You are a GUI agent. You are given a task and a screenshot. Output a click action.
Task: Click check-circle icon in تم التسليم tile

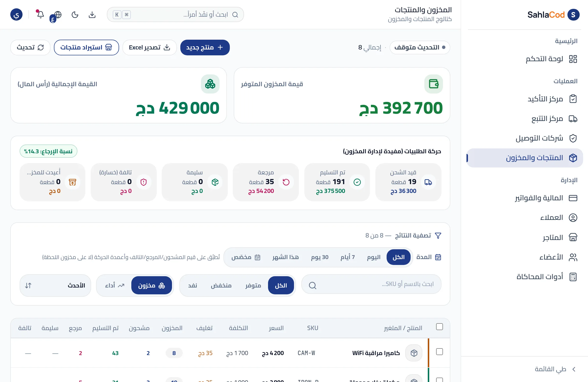point(357,182)
